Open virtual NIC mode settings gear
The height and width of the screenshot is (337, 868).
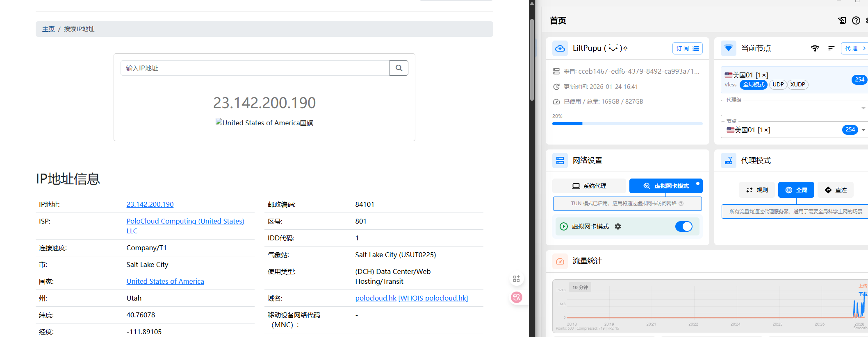618,226
